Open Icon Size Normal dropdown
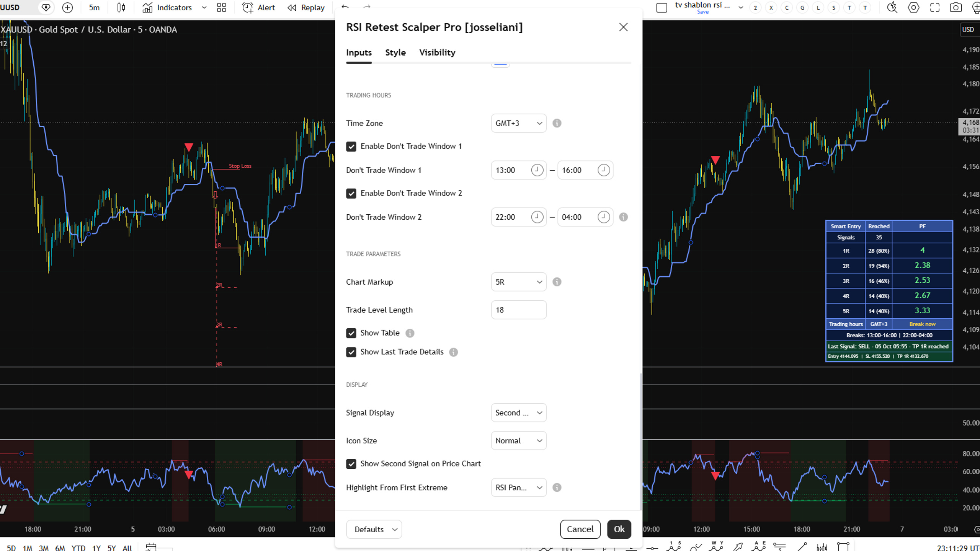This screenshot has height=551, width=980. pos(519,441)
